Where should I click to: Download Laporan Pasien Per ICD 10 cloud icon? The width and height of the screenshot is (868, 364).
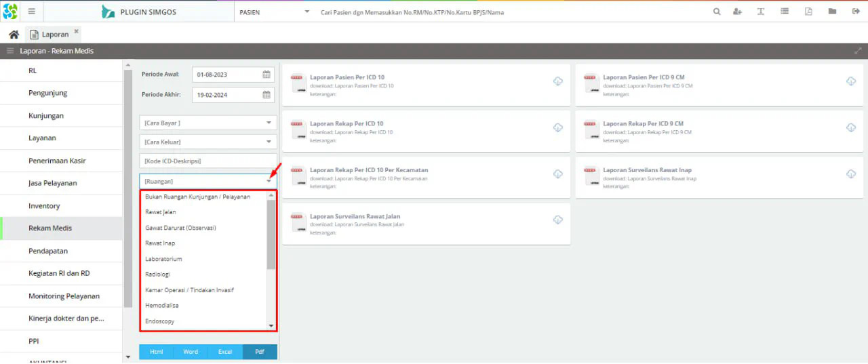[558, 81]
